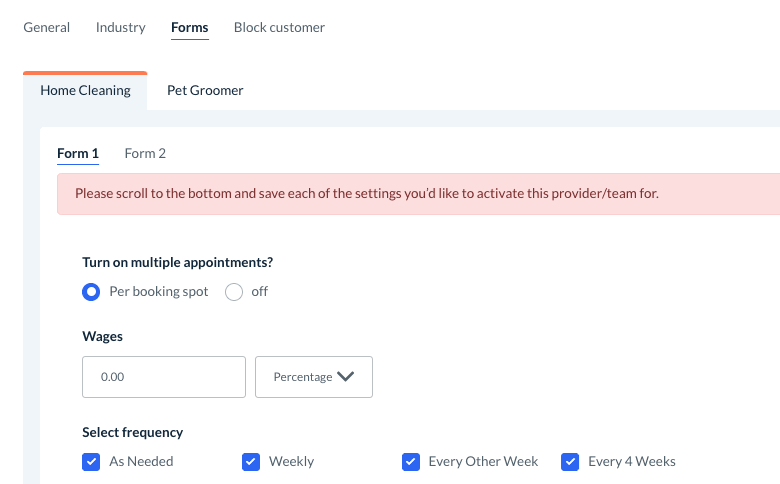The image size is (780, 484).
Task: Click into the Wages amount input field
Action: pyautogui.click(x=164, y=377)
